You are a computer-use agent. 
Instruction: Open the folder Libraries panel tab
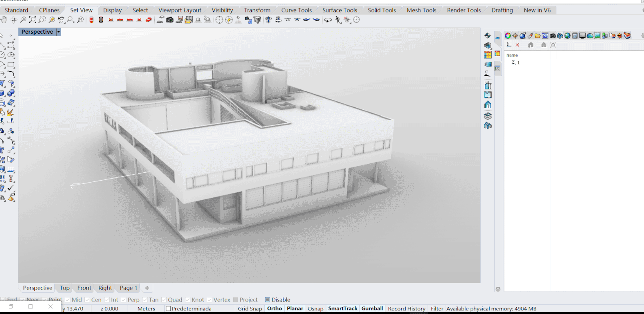pyautogui.click(x=538, y=36)
